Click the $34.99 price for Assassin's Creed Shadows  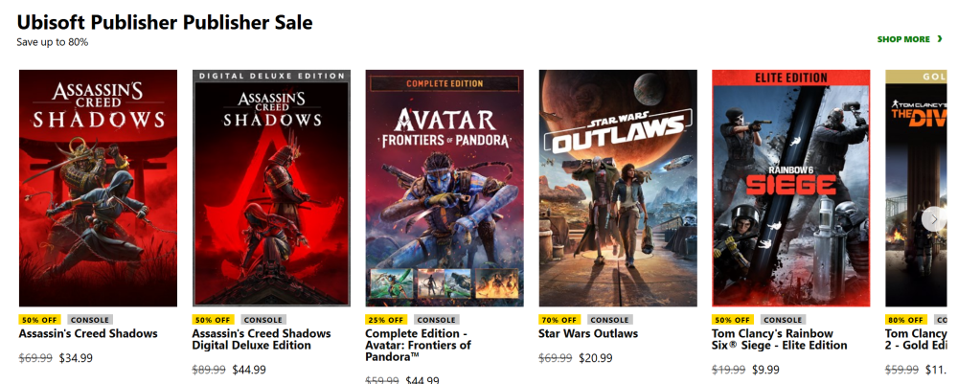[x=76, y=358]
